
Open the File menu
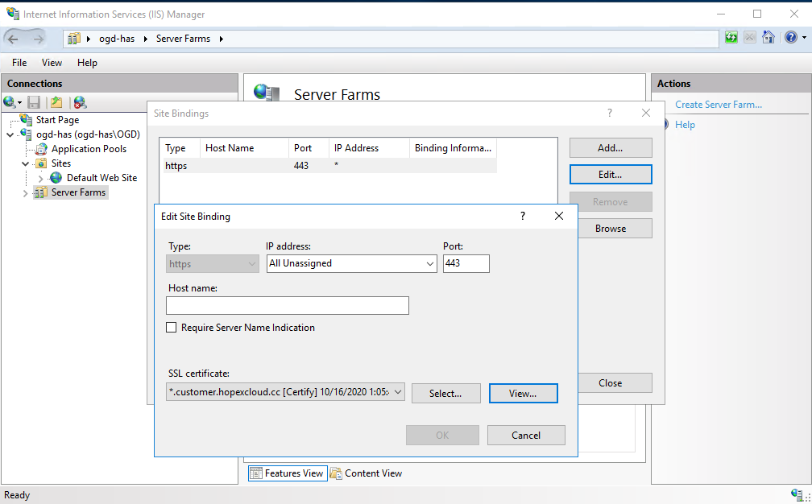(x=19, y=62)
